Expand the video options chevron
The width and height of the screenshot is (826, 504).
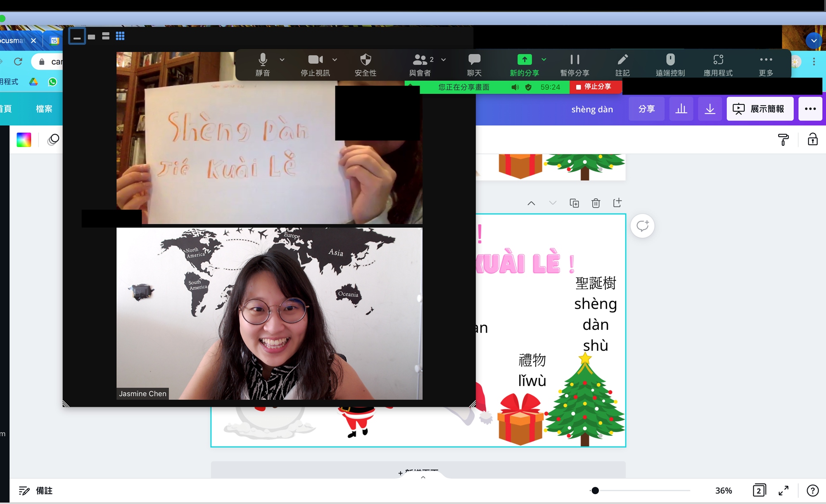(x=335, y=60)
